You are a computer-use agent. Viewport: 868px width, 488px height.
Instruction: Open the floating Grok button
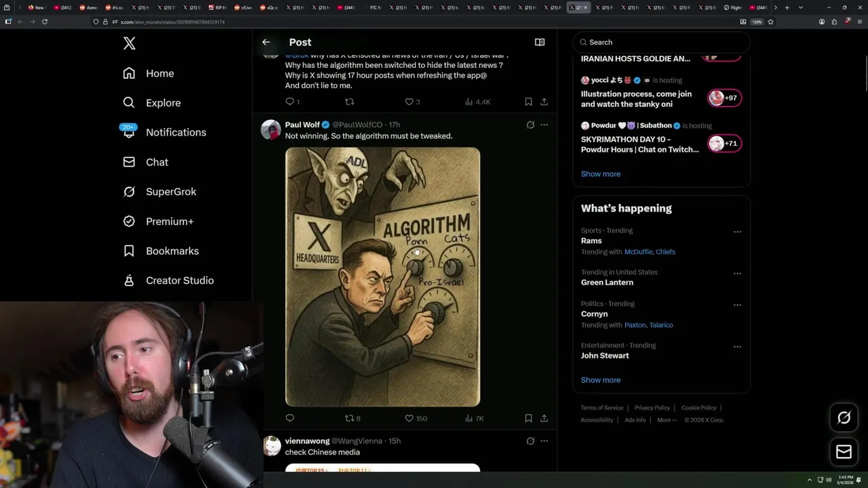(x=844, y=418)
